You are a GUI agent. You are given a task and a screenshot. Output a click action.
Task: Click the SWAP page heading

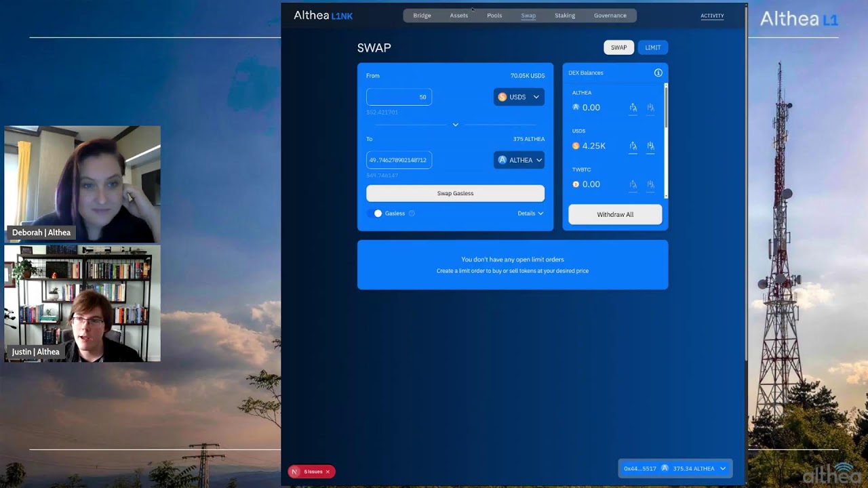tap(374, 47)
